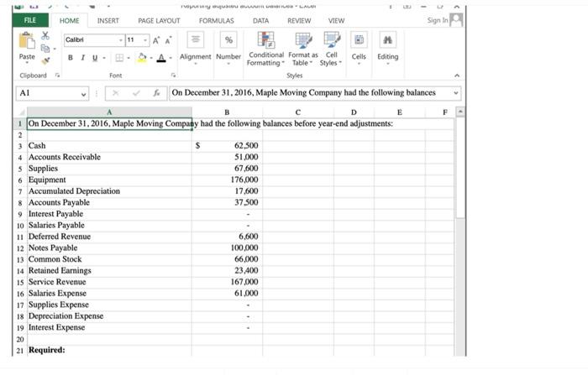Image resolution: width=588 pixels, height=375 pixels.
Task: Switch to the REVIEW tab
Action: (299, 21)
